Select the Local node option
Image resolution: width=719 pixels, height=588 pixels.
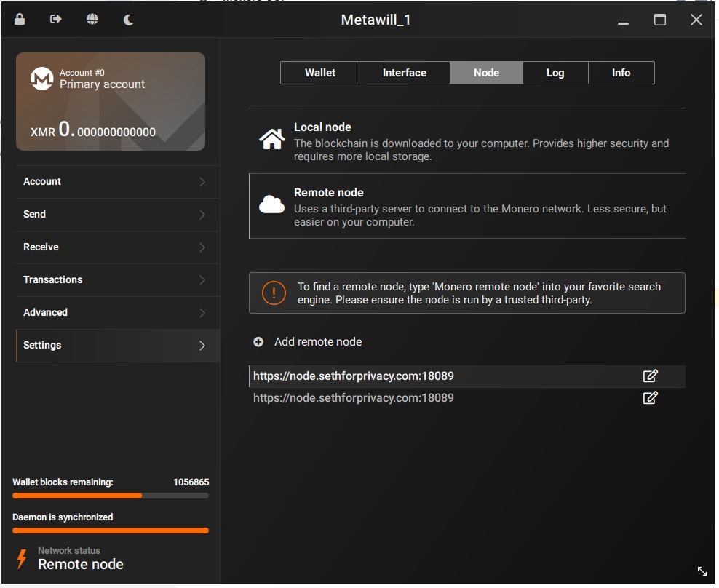pyautogui.click(x=466, y=140)
